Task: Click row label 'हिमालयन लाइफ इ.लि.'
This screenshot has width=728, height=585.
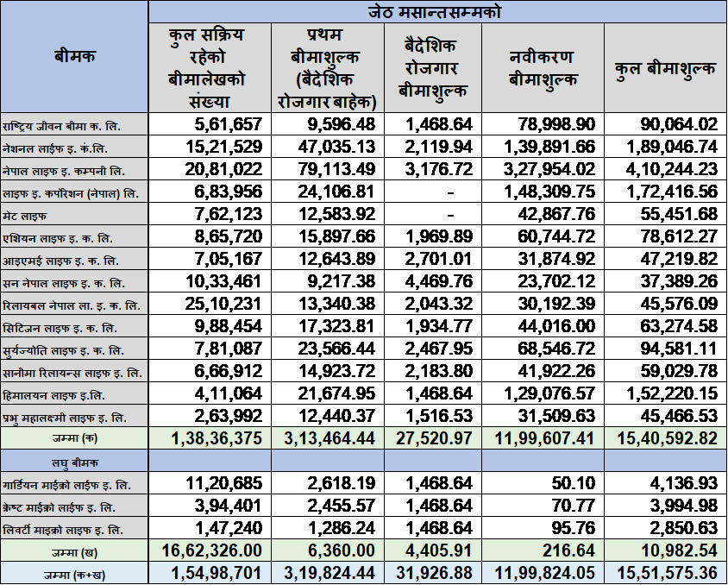Action: [53, 395]
